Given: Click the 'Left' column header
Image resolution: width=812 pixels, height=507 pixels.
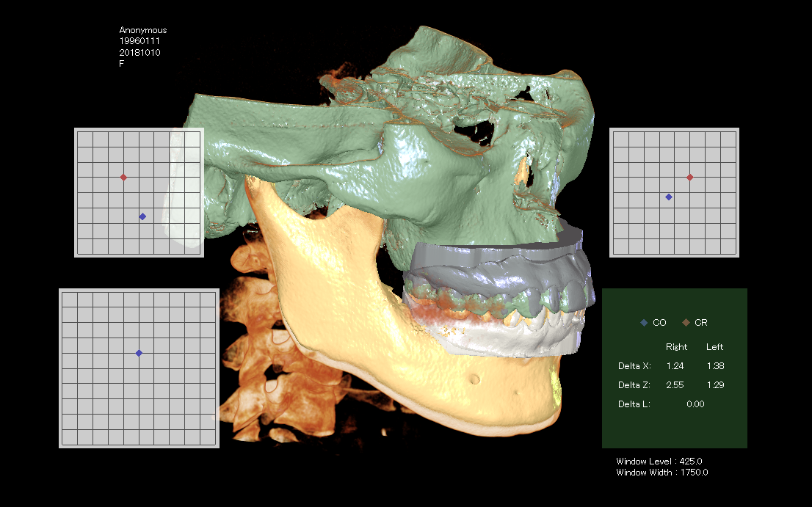Looking at the screenshot, I should [x=714, y=346].
